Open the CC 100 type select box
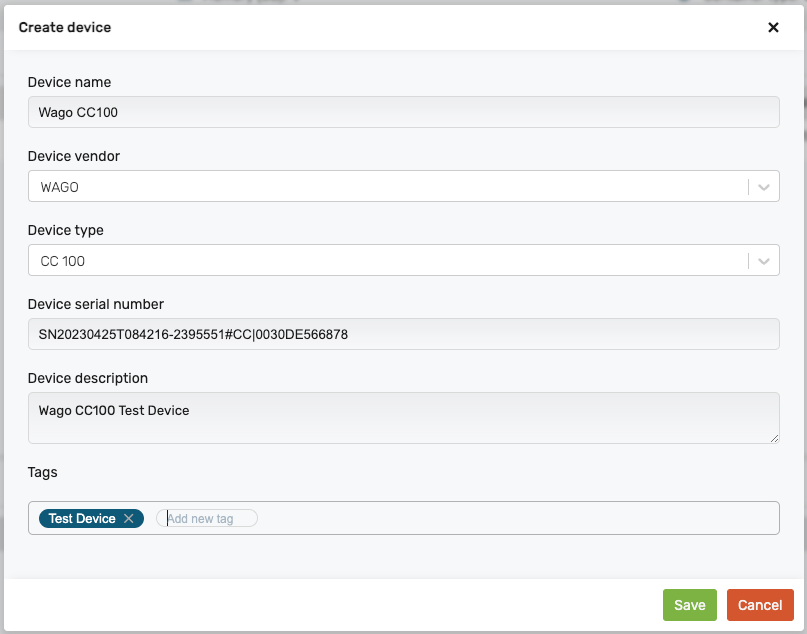 pyautogui.click(x=385, y=261)
